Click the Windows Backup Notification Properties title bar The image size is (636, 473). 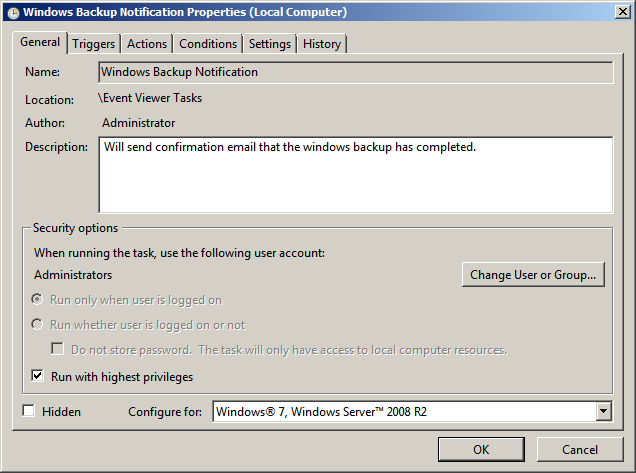click(300, 13)
